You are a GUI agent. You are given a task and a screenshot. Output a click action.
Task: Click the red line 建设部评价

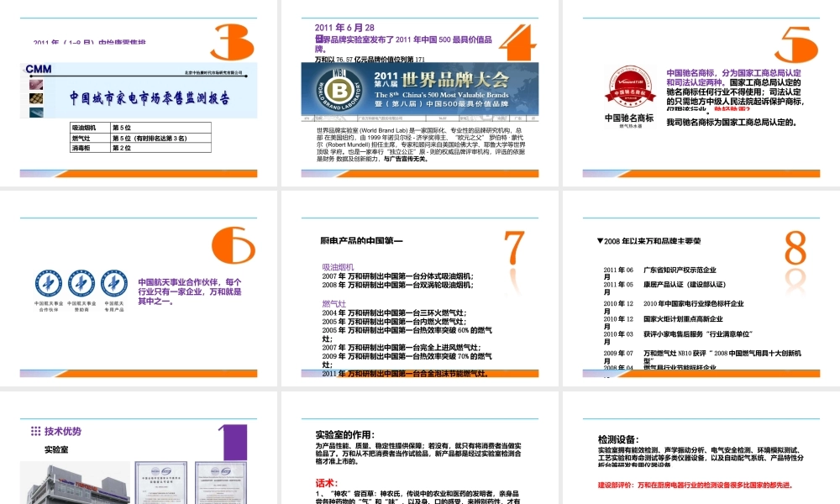pyautogui.click(x=695, y=486)
